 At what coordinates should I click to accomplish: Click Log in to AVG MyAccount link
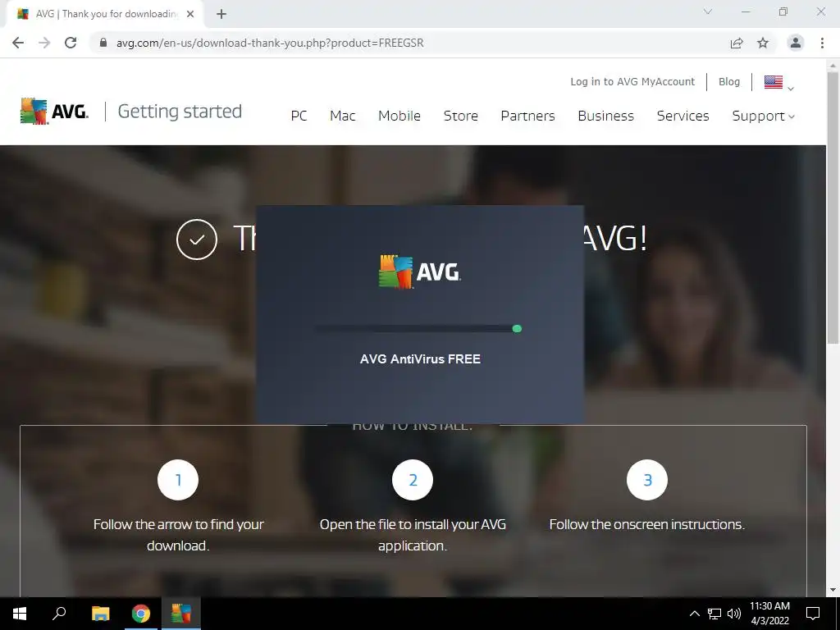coord(632,81)
